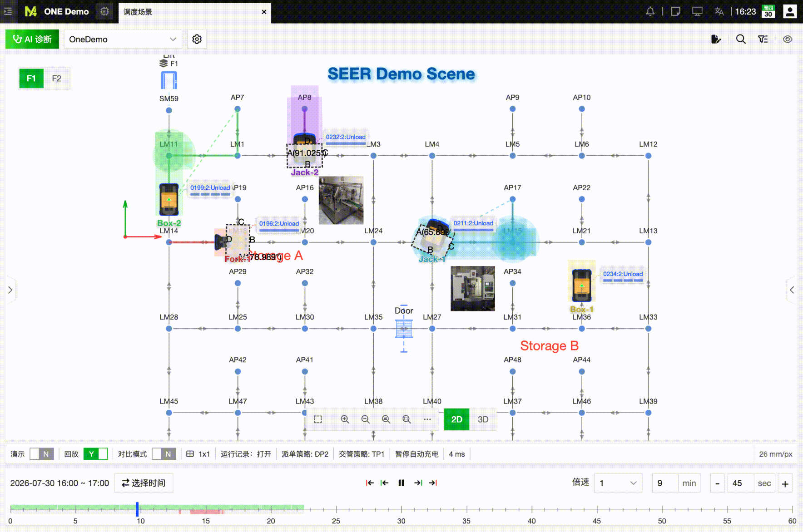Open the 0234:2:Unload task label
The image size is (803, 532).
tap(623, 274)
